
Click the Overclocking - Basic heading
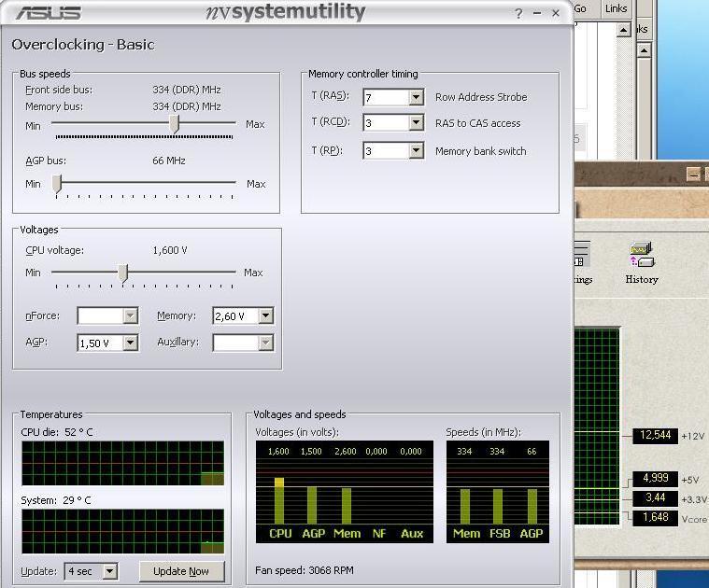[83, 45]
